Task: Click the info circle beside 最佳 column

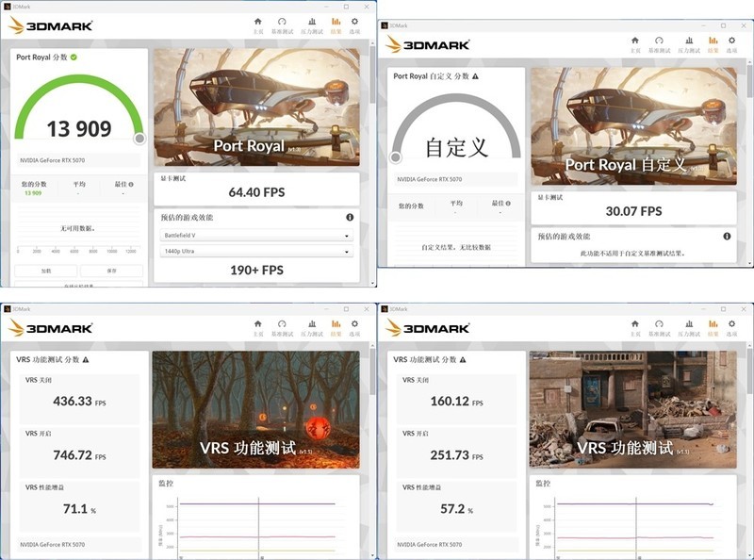Action: click(x=131, y=183)
